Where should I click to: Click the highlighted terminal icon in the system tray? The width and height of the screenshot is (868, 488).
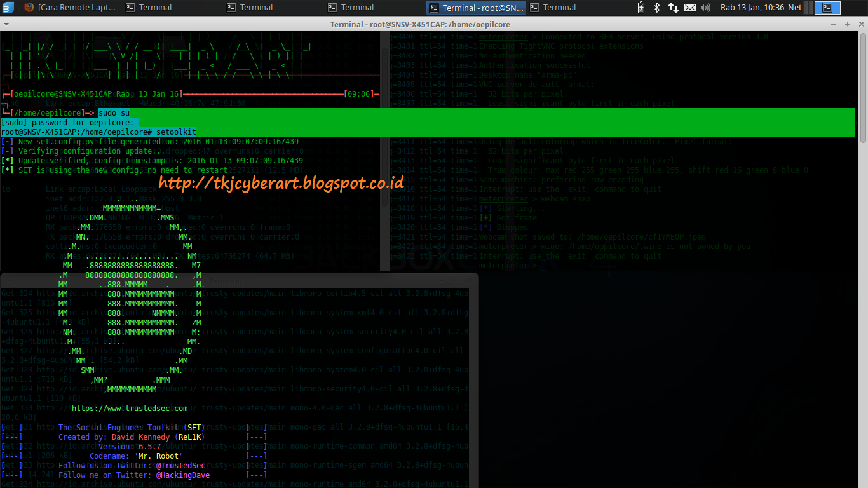coord(827,8)
